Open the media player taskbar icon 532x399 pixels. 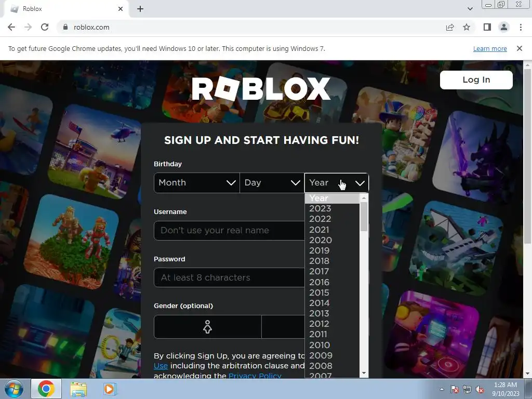[x=109, y=389]
